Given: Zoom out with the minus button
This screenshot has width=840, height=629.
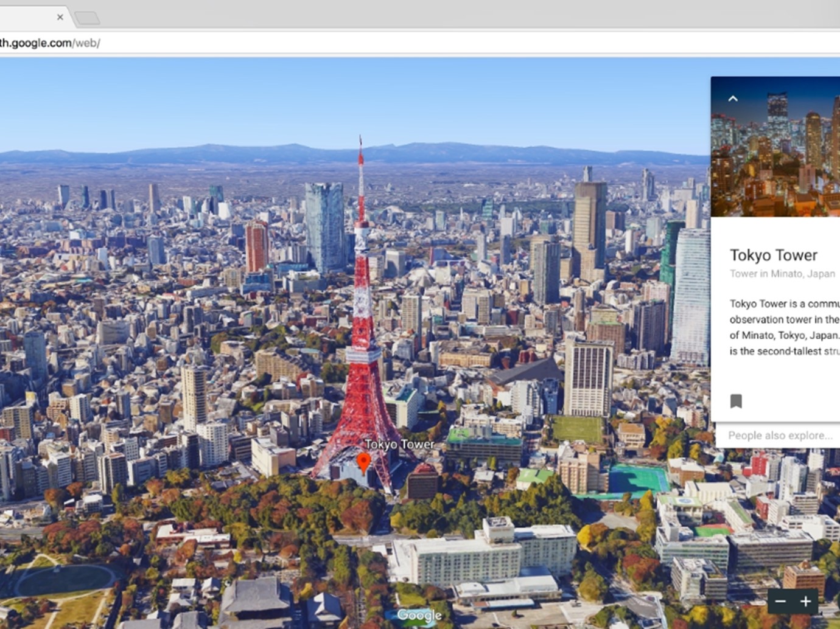Looking at the screenshot, I should [780, 602].
